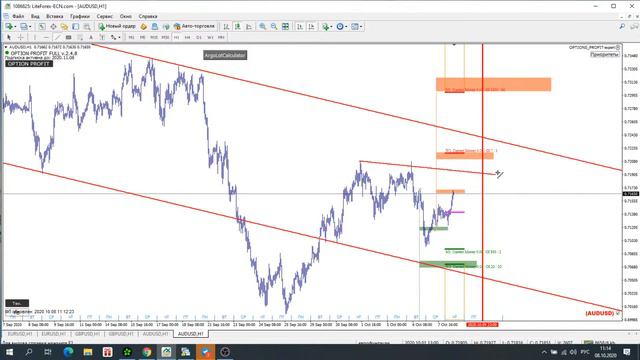The width and height of the screenshot is (640, 360).
Task: Open the Справка menu
Action: coord(148,16)
